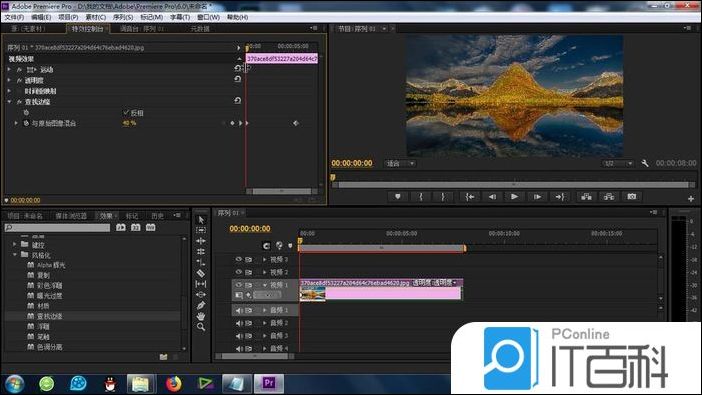Mute the Audio 1 track speaker
Viewport: 702px width, 395px height.
tap(239, 310)
